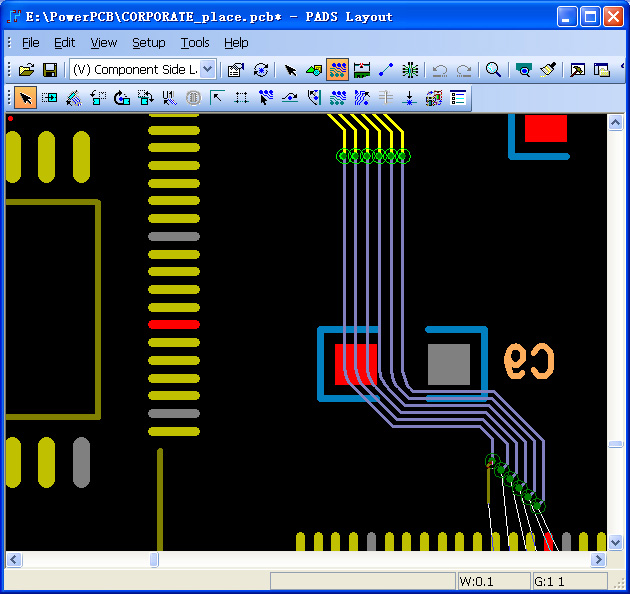The image size is (630, 594).
Task: Toggle the Design toolbar pointer button
Action: (x=290, y=70)
